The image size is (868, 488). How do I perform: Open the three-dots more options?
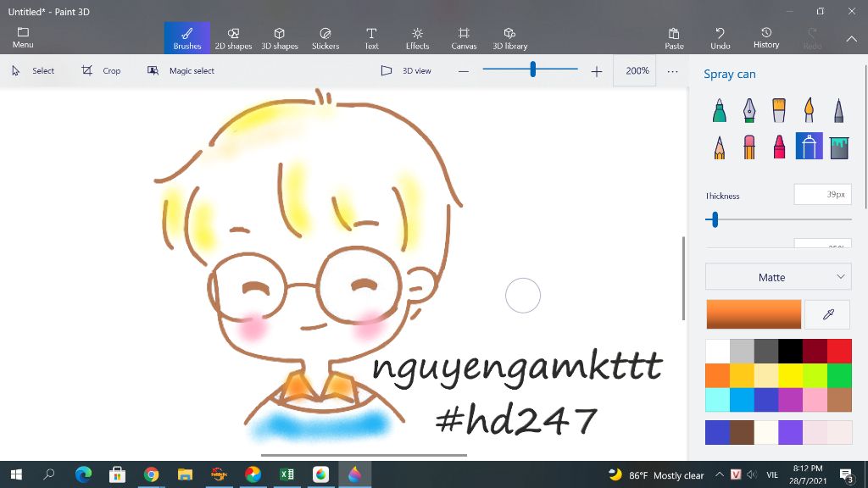point(672,71)
